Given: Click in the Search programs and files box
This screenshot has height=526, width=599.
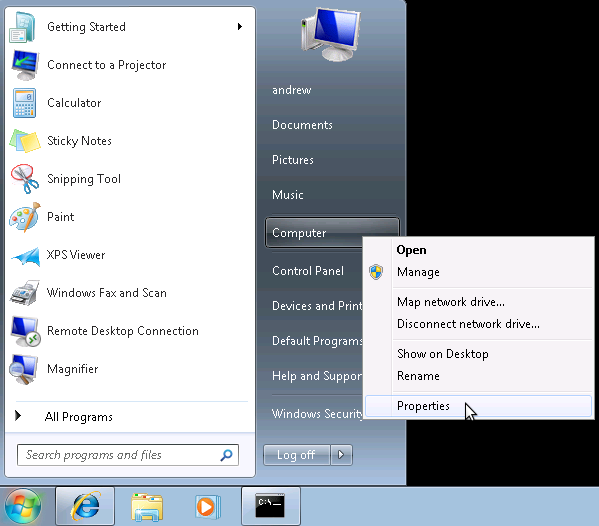Looking at the screenshot, I should 128,455.
